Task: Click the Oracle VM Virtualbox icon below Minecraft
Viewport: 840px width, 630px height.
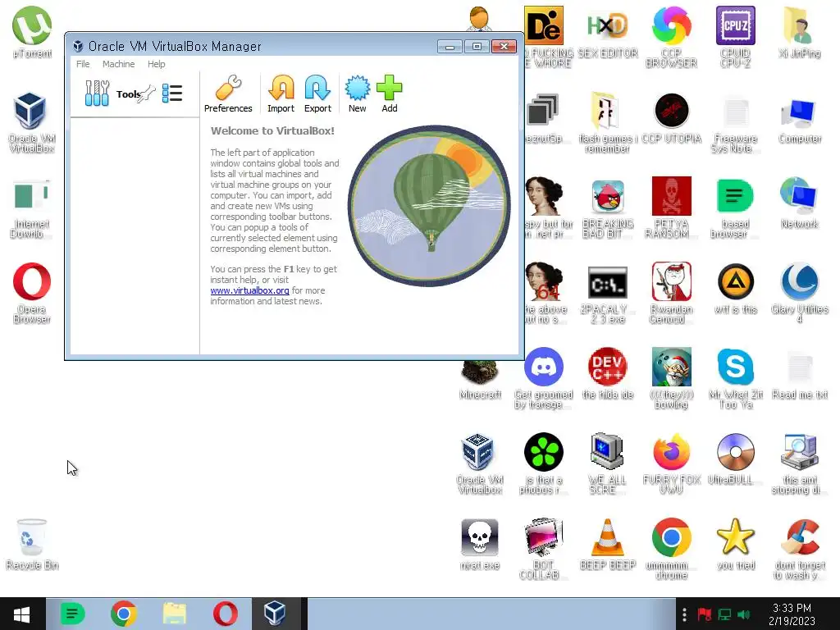Action: point(480,463)
